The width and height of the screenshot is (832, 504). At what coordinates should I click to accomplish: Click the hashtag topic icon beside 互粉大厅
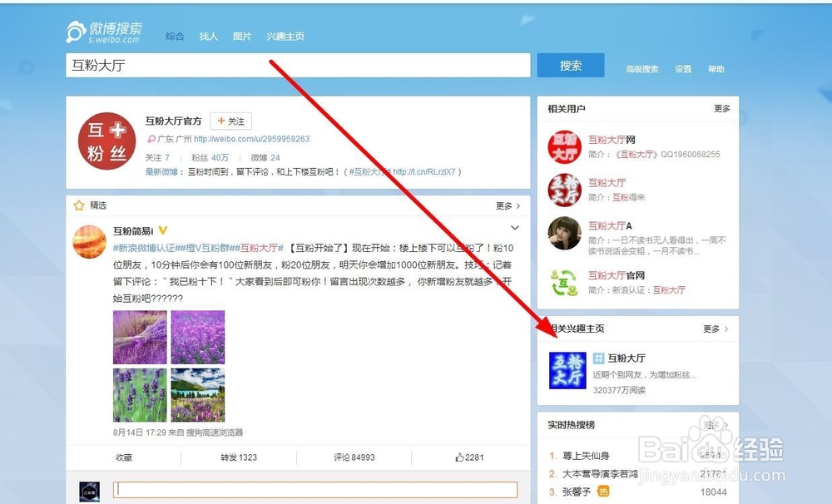coord(598,358)
